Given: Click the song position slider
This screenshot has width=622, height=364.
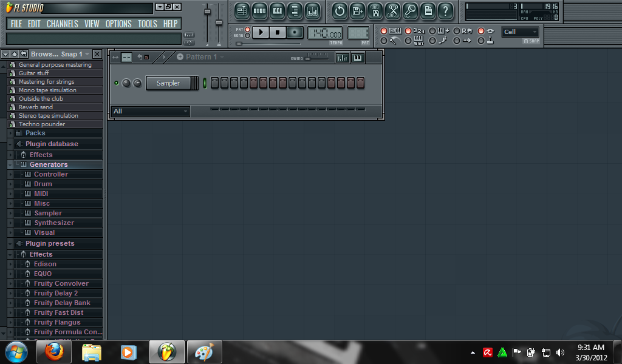Looking at the screenshot, I should [x=268, y=44].
